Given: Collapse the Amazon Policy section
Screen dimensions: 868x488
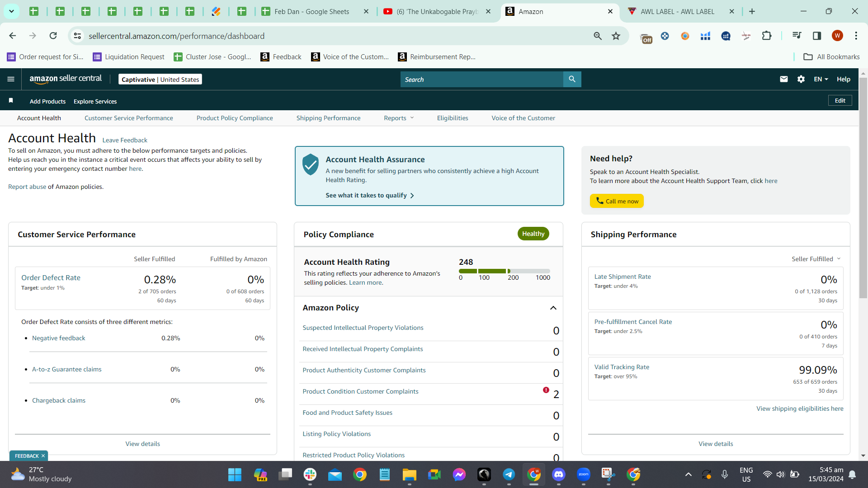Looking at the screenshot, I should click(553, 308).
